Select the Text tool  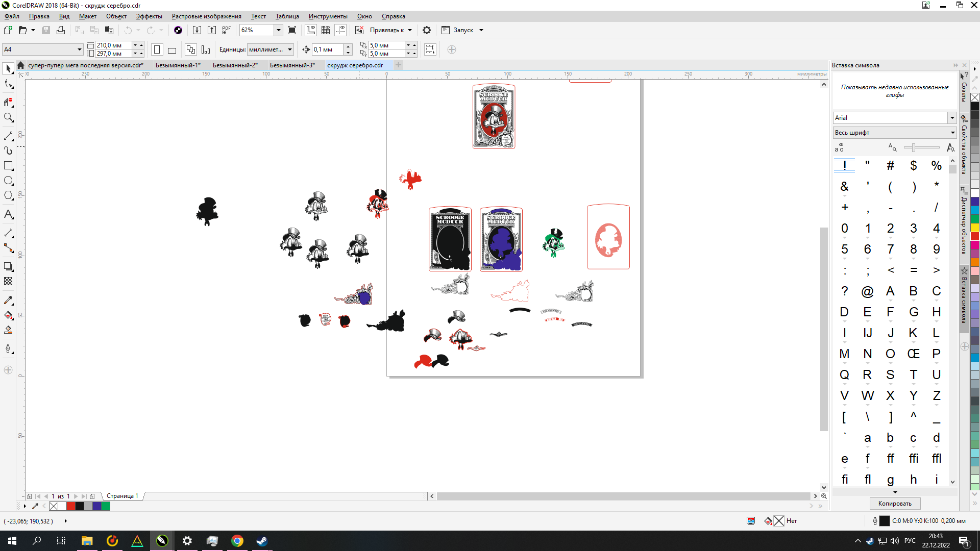(8, 214)
